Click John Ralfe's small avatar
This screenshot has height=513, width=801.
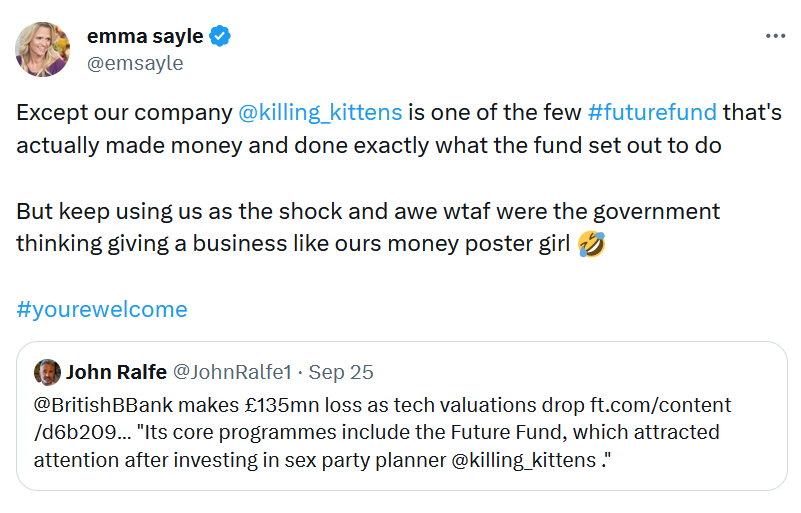click(x=47, y=373)
